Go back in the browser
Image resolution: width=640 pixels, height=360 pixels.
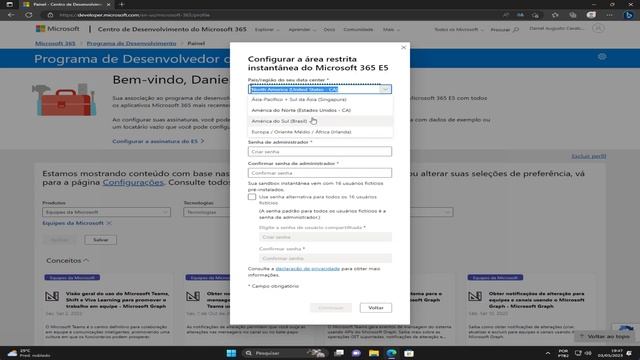pyautogui.click(x=11, y=15)
